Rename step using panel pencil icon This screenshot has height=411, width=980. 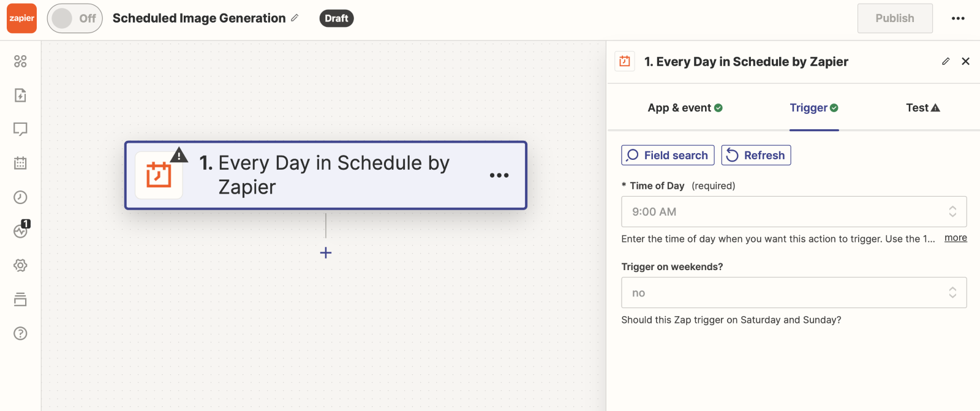946,61
